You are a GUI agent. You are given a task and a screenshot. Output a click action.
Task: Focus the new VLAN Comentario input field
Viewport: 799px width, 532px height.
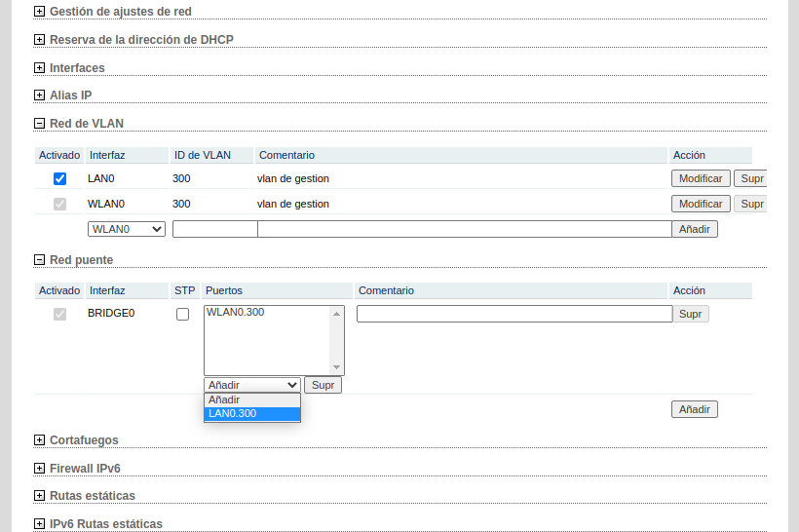point(465,229)
